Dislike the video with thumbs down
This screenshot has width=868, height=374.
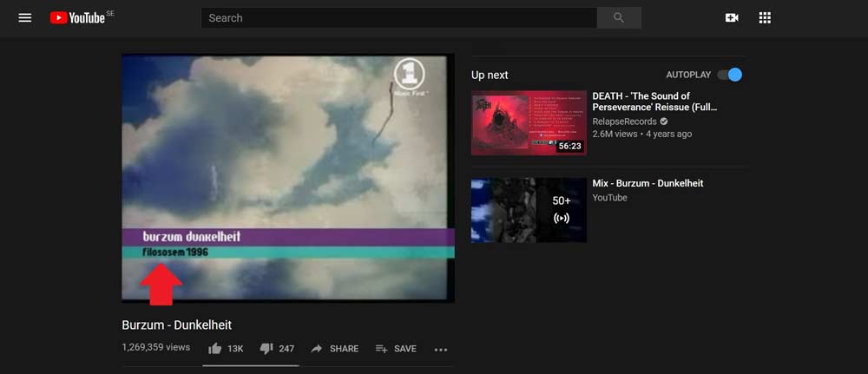click(266, 349)
